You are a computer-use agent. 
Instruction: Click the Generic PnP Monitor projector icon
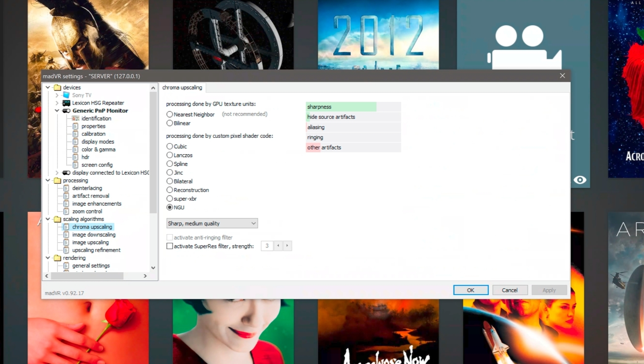coord(66,111)
